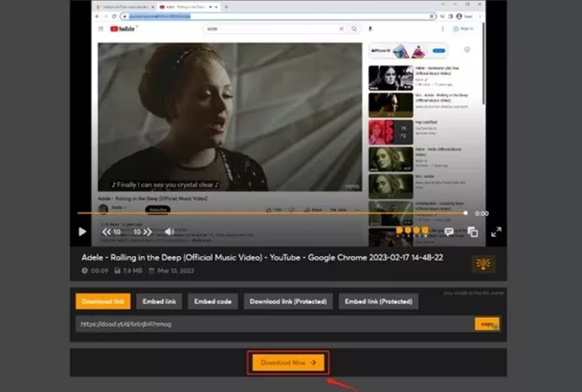Open the Download link (Protected) tab

click(288, 301)
